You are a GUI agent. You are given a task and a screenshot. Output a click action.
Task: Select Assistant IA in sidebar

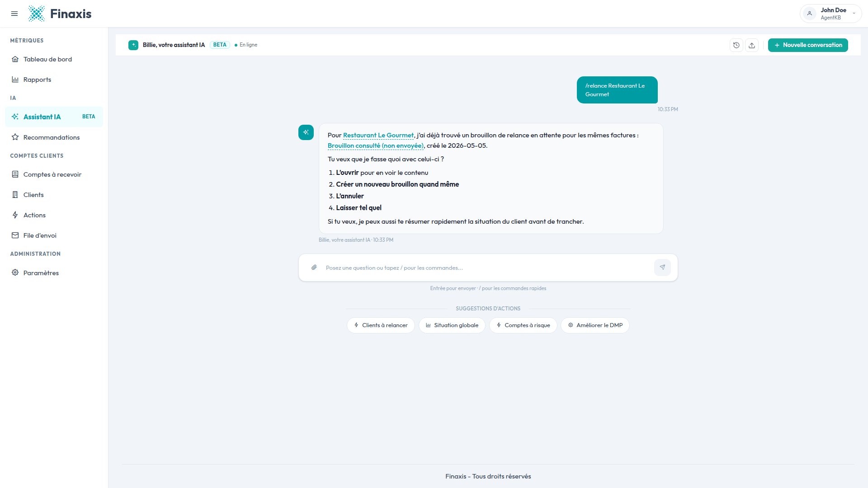54,117
